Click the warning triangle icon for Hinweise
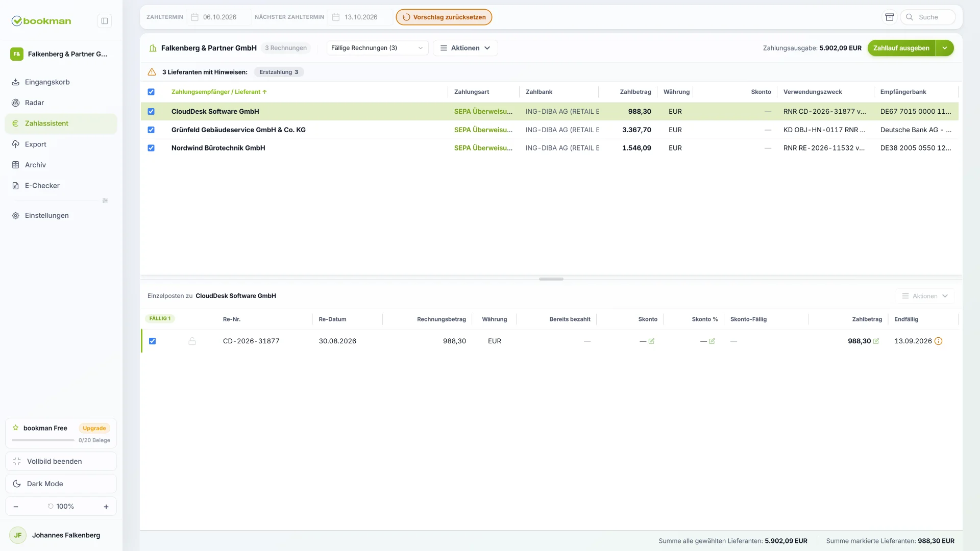980x551 pixels. pos(152,72)
